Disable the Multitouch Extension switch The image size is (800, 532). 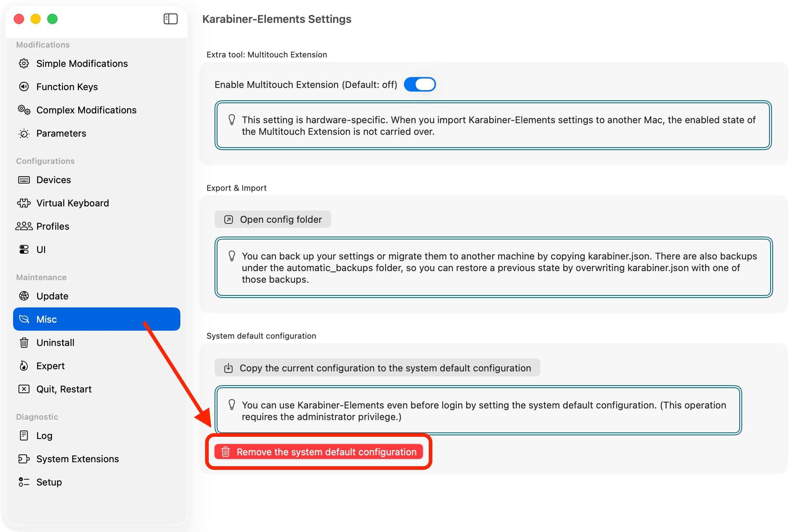click(420, 84)
